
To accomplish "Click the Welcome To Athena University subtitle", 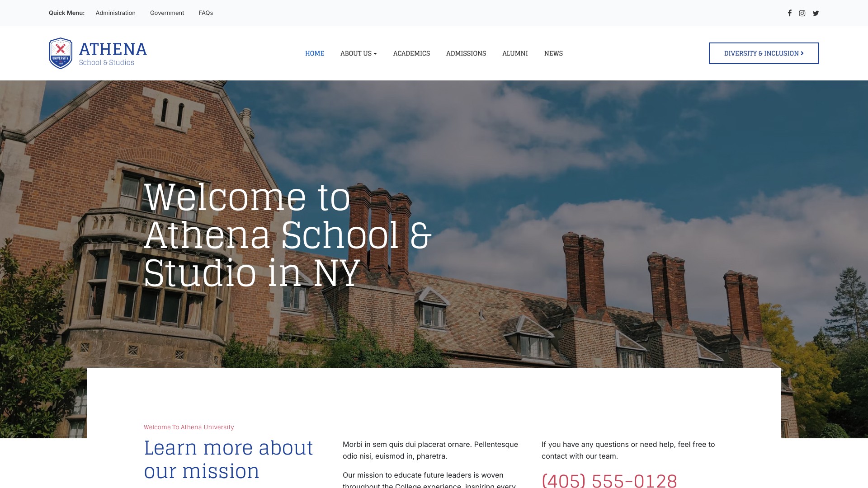I will click(x=189, y=427).
